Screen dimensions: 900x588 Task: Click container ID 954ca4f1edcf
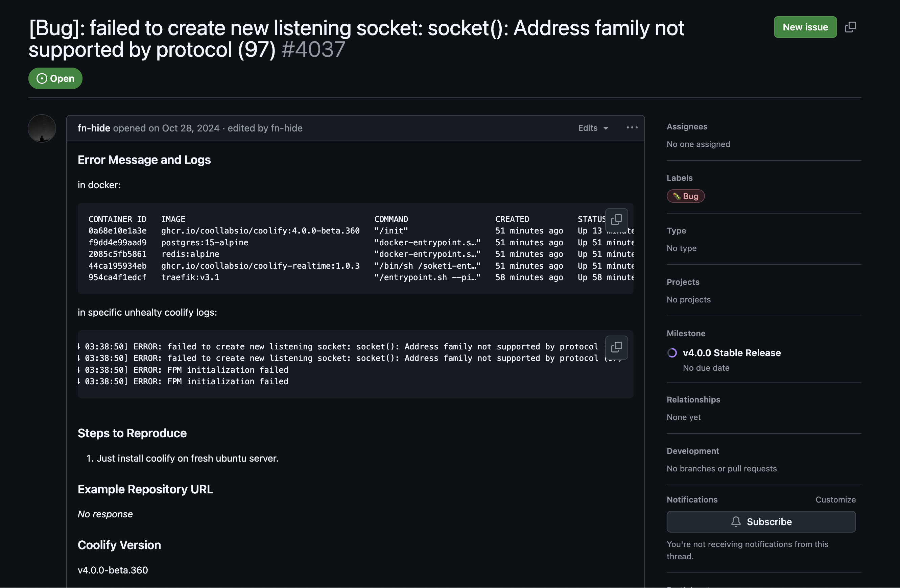(117, 277)
